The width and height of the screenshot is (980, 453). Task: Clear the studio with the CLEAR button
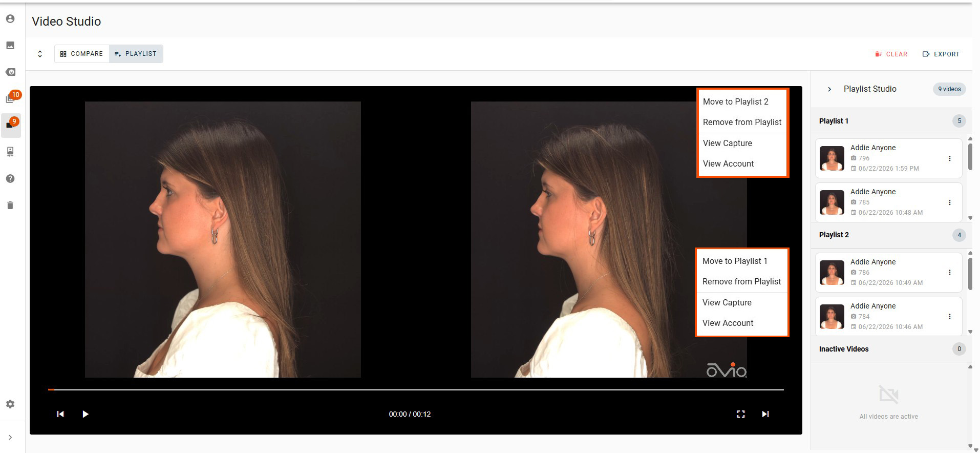891,54
